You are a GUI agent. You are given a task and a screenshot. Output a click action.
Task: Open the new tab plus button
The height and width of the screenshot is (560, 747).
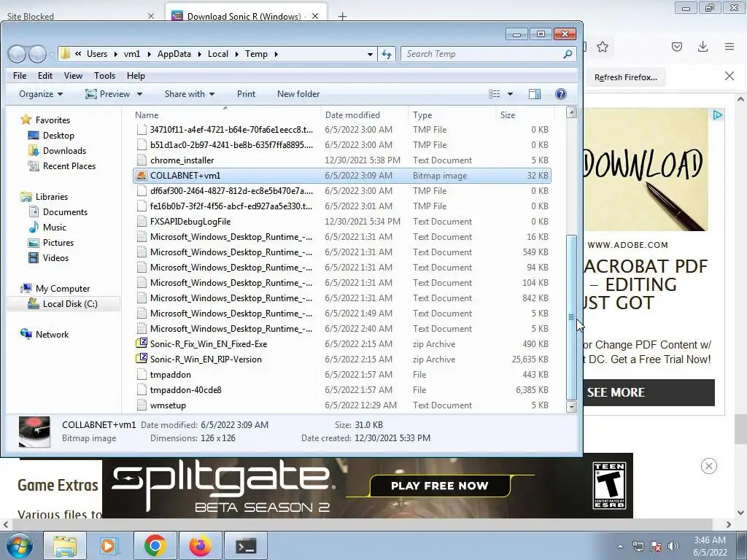click(342, 17)
